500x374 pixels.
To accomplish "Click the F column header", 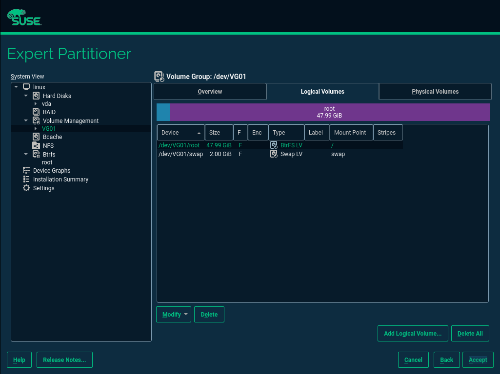I will point(240,133).
